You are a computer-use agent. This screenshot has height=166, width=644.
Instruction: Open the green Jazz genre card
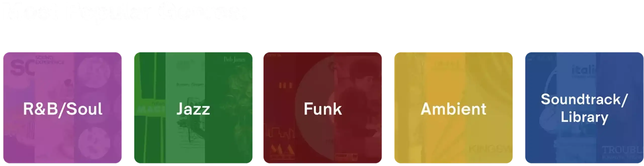[x=193, y=108]
